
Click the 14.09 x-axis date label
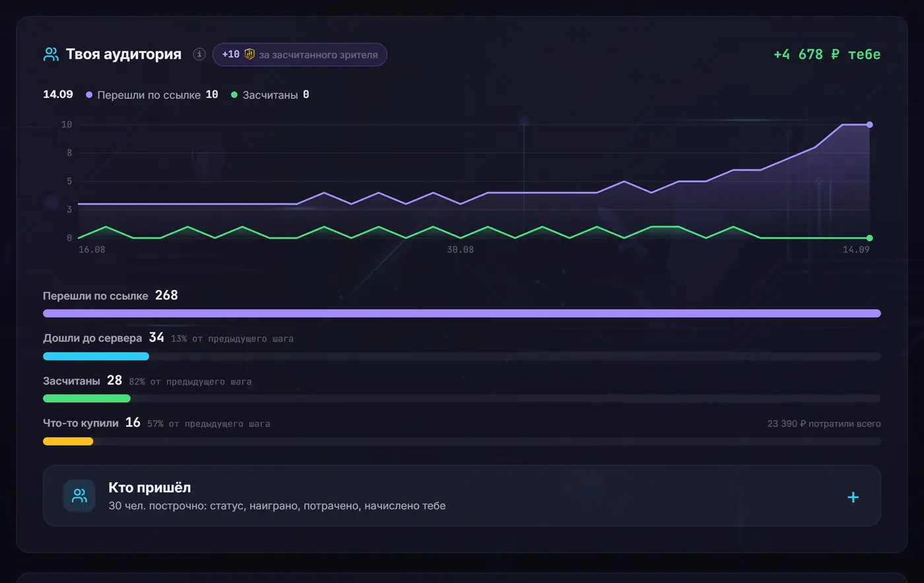[856, 249]
